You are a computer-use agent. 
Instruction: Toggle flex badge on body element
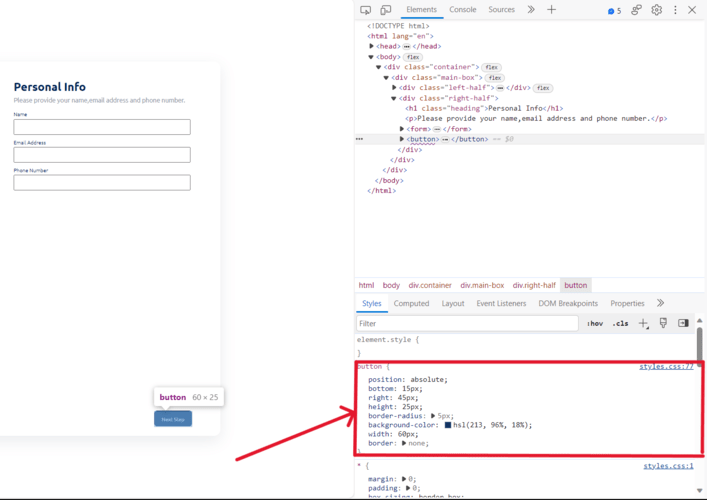(413, 57)
